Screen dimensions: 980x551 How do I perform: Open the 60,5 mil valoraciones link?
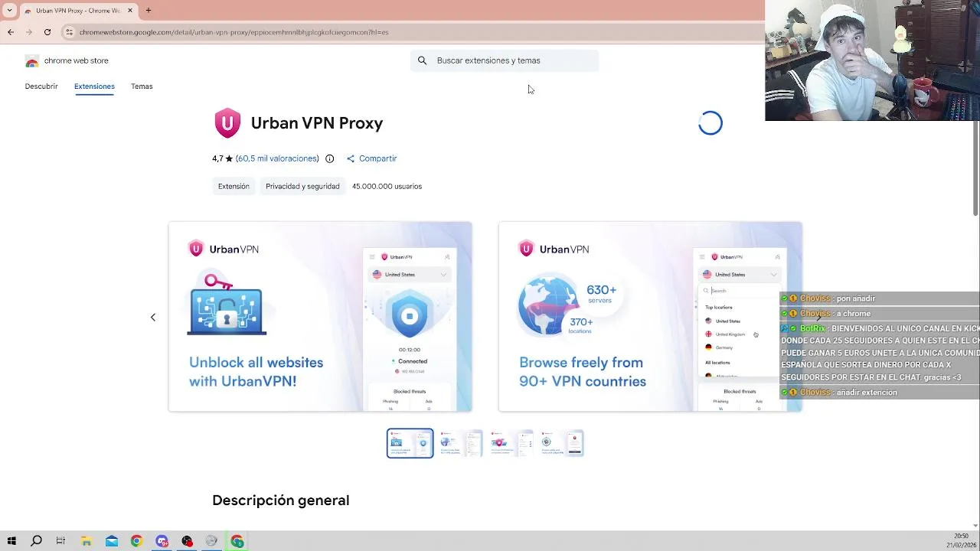point(277,158)
